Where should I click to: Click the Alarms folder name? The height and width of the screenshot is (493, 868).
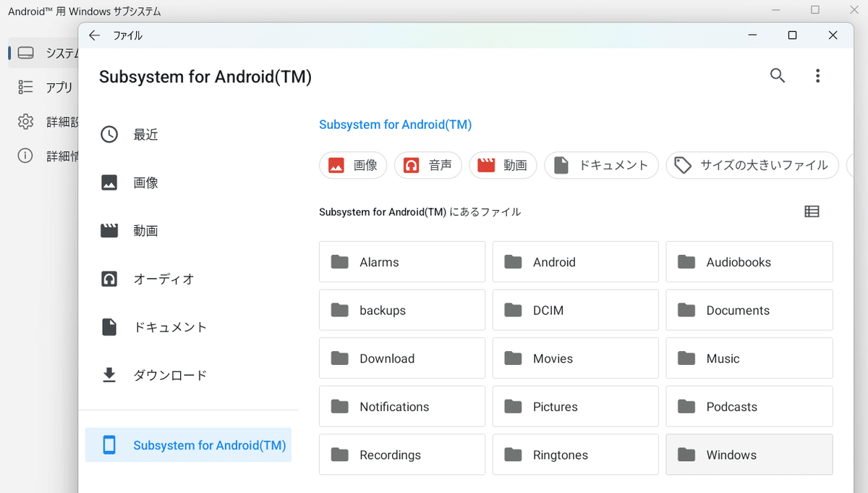379,262
